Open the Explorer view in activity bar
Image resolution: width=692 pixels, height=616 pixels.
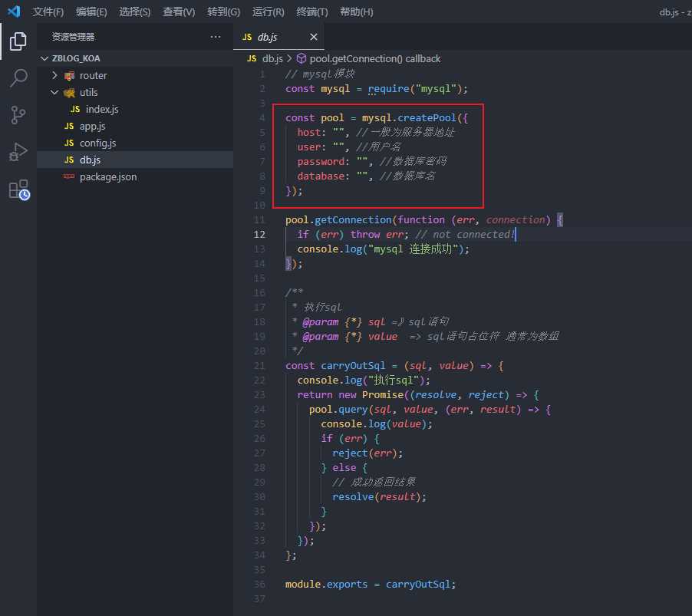tap(18, 41)
